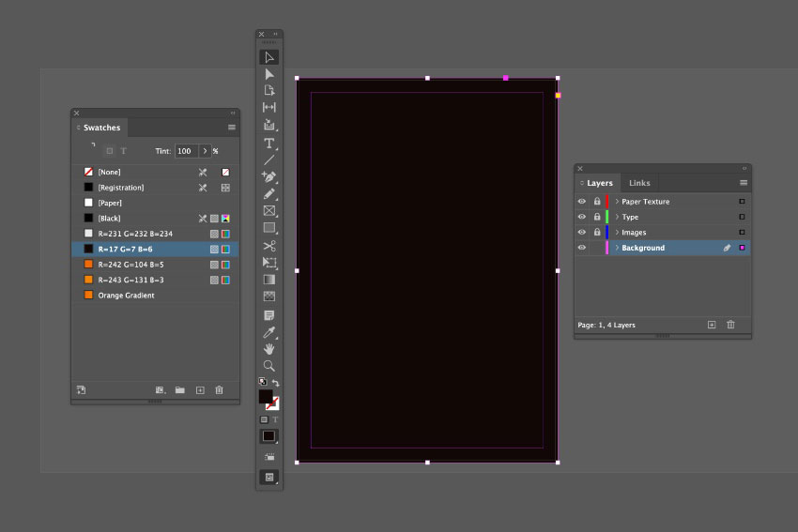Choose the Pen tool
The width and height of the screenshot is (798, 532).
tap(269, 177)
